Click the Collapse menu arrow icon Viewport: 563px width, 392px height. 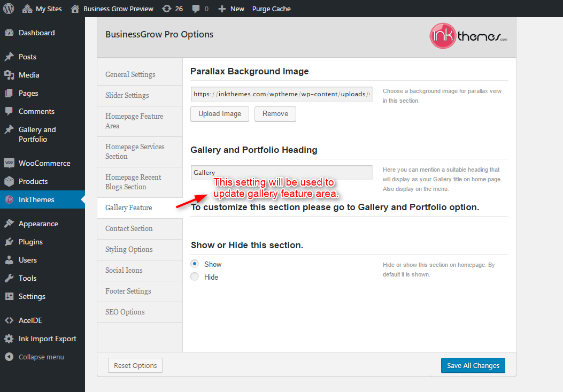[x=9, y=357]
